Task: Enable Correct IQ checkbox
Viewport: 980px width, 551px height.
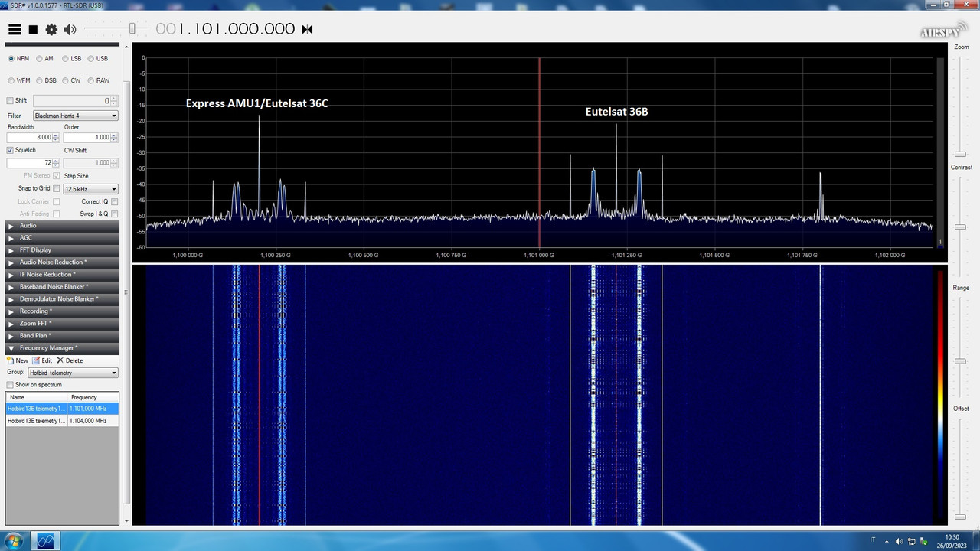Action: 115,201
